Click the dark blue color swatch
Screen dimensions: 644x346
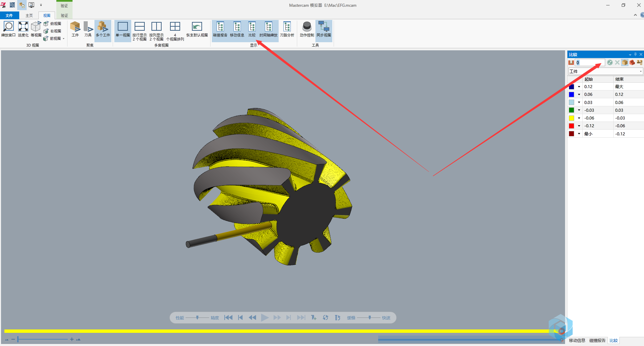571,87
